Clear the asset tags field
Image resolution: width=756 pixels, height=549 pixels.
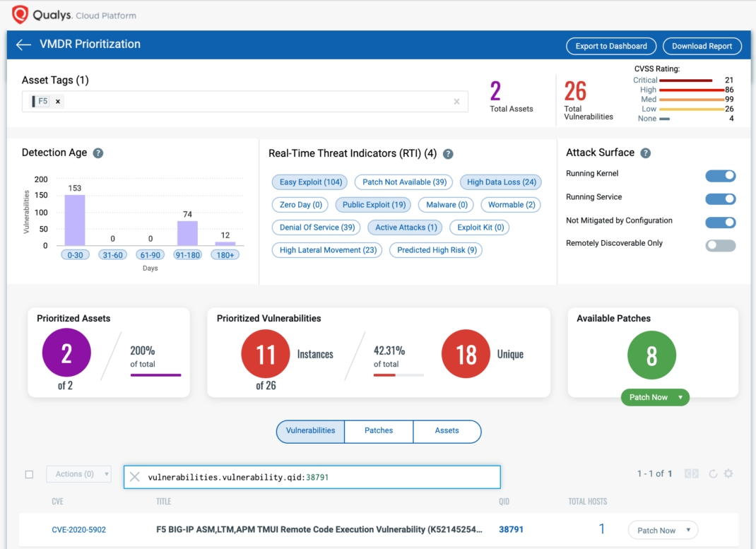tap(456, 102)
